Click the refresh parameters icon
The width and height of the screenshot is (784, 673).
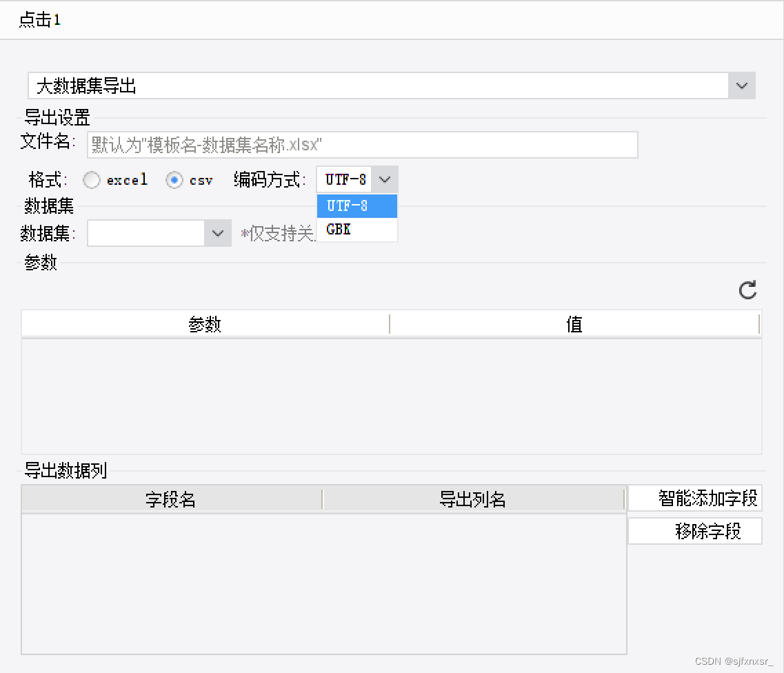click(x=747, y=290)
